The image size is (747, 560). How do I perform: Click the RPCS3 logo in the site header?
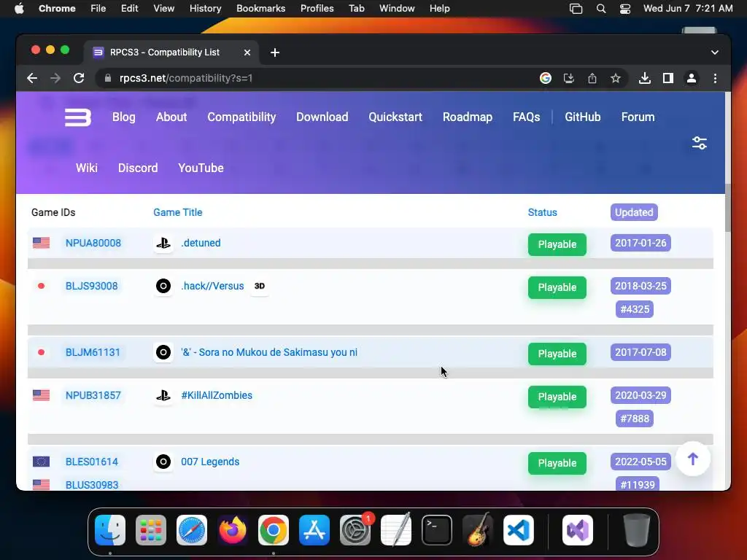[77, 117]
